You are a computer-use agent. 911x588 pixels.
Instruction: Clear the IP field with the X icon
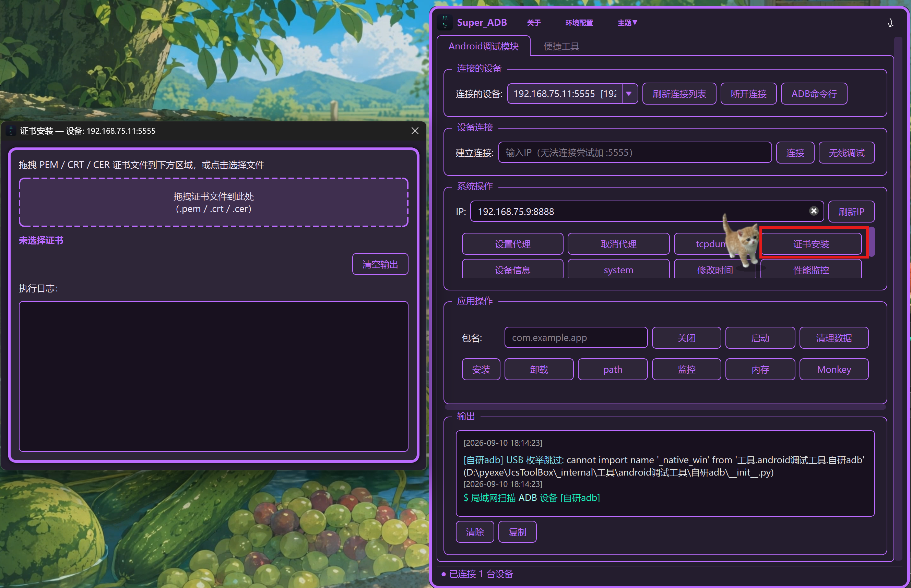tap(814, 211)
